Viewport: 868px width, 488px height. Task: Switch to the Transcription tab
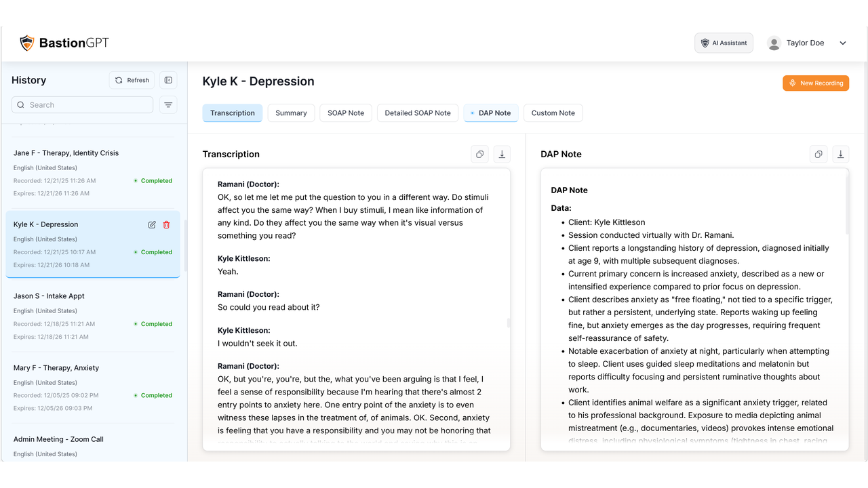pos(233,113)
